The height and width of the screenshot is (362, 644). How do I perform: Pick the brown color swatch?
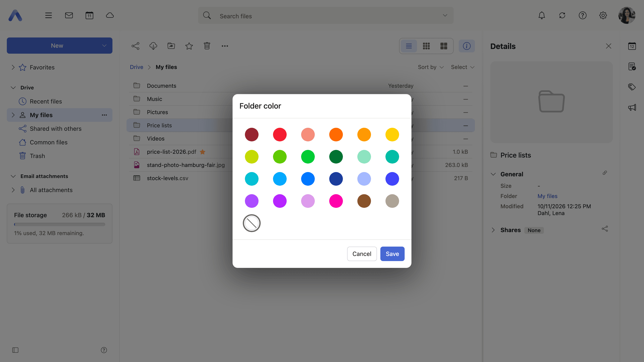(x=364, y=201)
